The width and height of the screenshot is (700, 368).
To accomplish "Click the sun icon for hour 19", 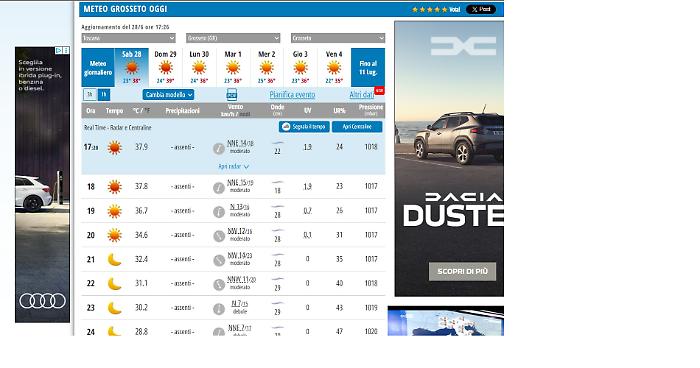I will click(x=114, y=211).
